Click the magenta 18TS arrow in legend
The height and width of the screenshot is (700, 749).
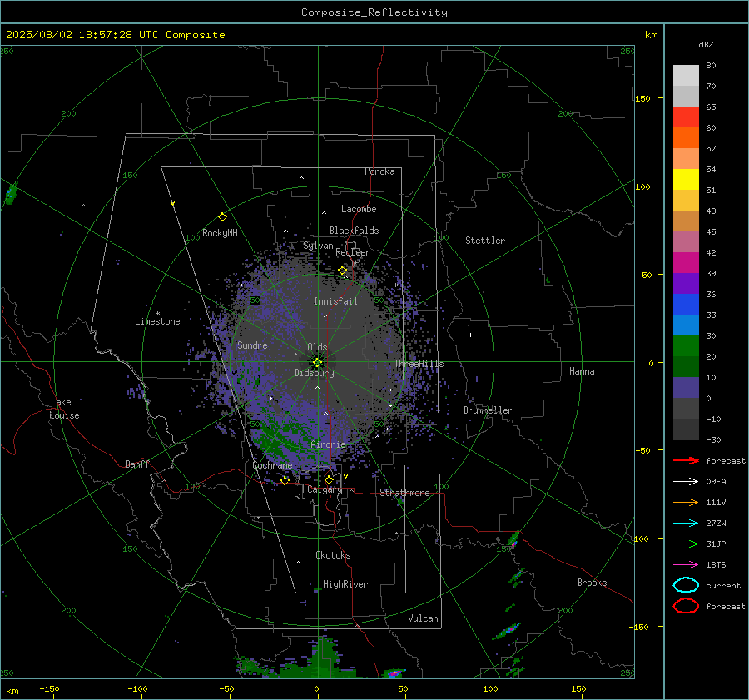tap(686, 565)
